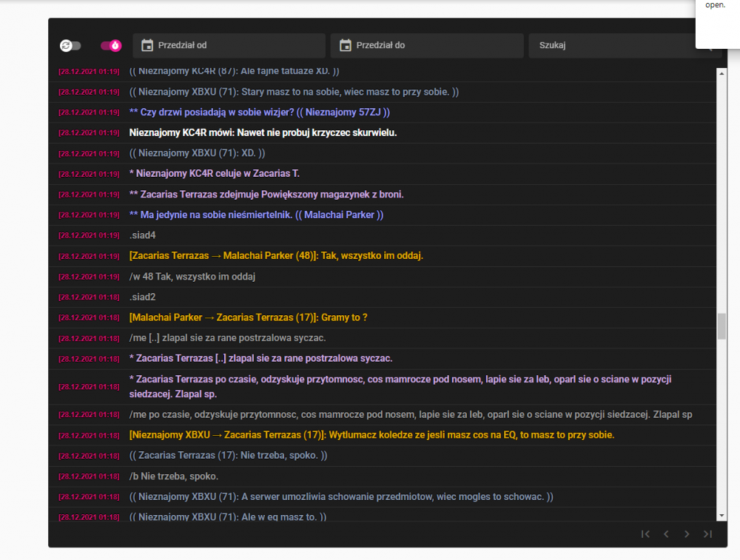The height and width of the screenshot is (560, 740).
Task: Select the line 'Stary masz to na sobie'
Action: [294, 92]
